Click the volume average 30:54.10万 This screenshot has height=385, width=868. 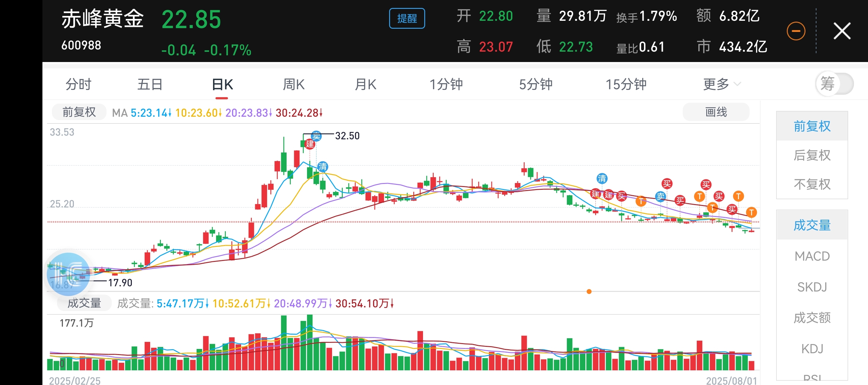point(365,303)
